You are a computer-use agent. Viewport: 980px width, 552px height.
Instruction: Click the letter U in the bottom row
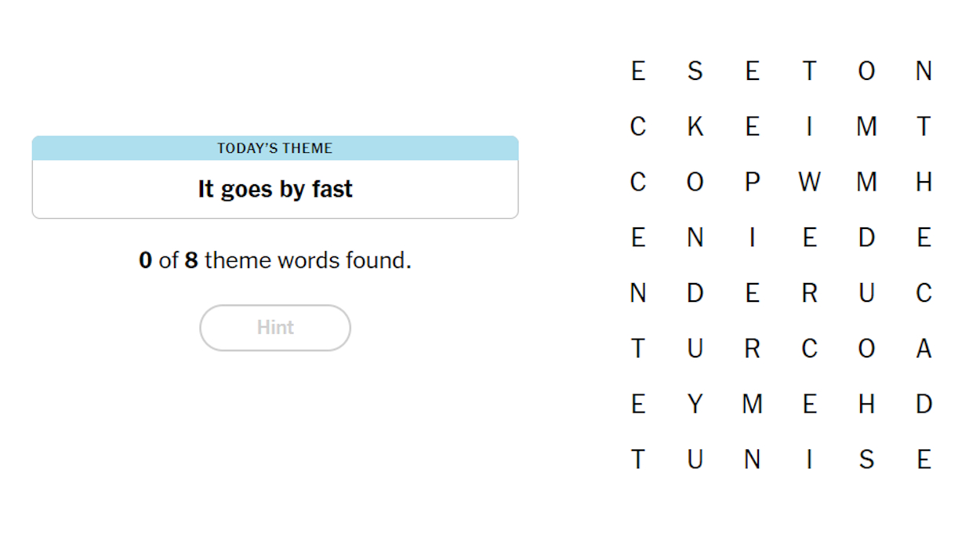695,459
